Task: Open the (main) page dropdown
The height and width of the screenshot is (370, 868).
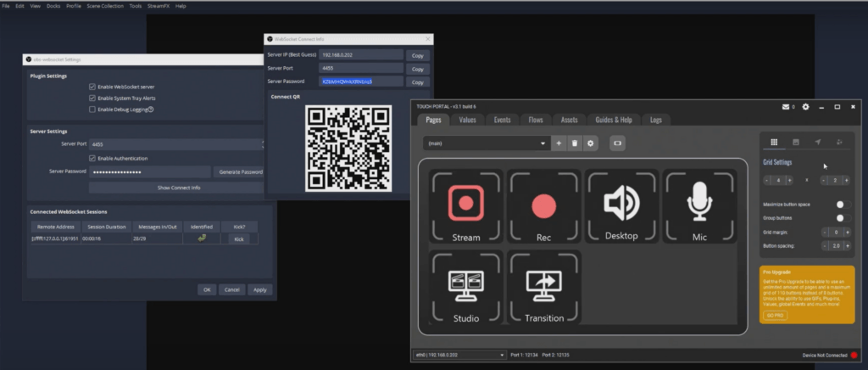Action: coord(486,143)
